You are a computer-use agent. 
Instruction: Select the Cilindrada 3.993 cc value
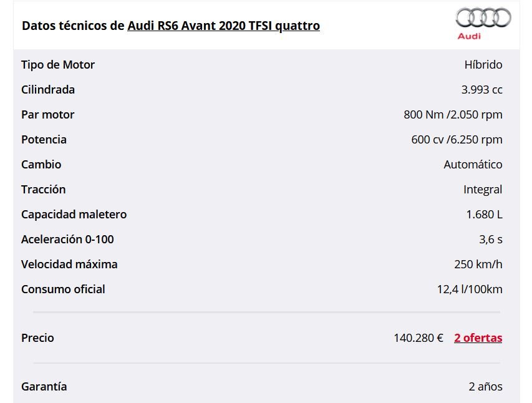(481, 90)
